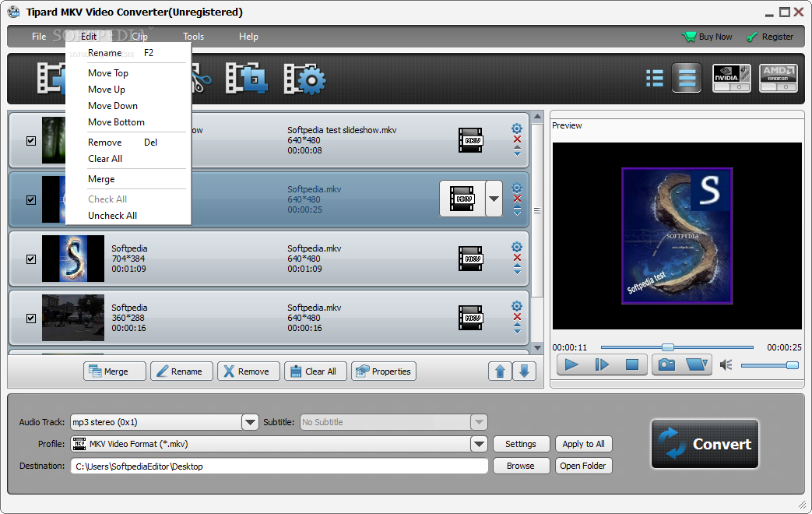Viewport: 812px width, 514px height.
Task: Click the Properties button
Action: pos(383,371)
